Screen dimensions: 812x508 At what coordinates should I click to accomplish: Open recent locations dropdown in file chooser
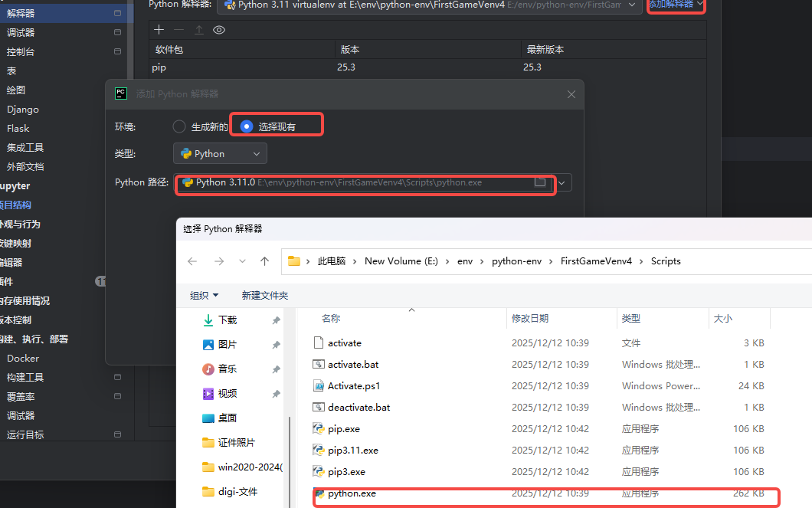[x=242, y=261]
